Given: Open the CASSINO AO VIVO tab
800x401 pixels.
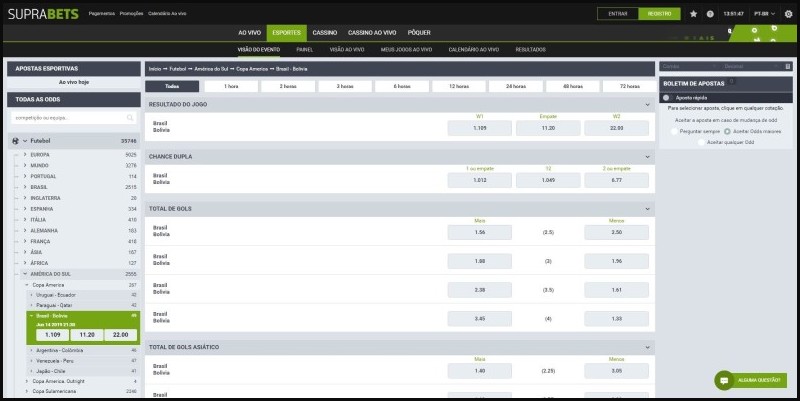Looking at the screenshot, I should pos(372,33).
